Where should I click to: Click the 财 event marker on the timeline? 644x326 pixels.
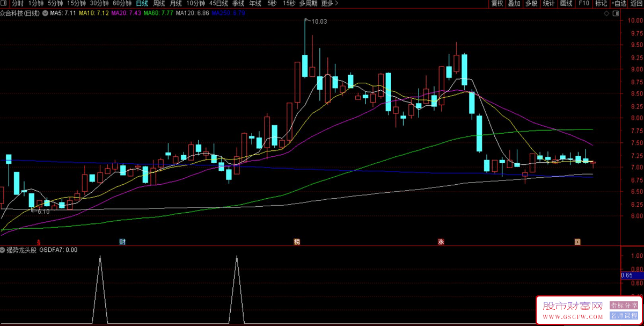click(122, 242)
